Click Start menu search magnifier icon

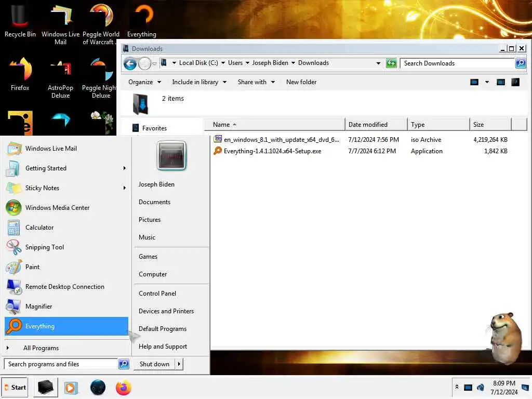coord(124,364)
